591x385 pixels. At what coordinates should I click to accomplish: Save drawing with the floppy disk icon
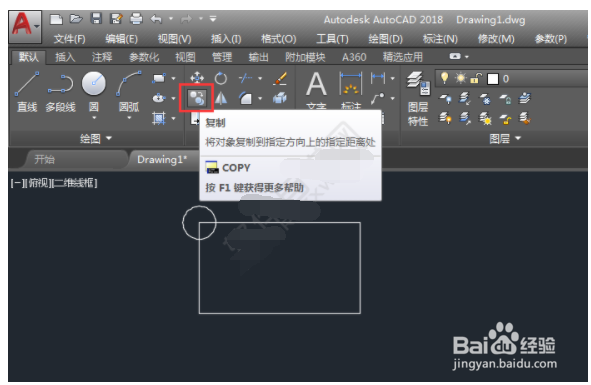pyautogui.click(x=96, y=19)
